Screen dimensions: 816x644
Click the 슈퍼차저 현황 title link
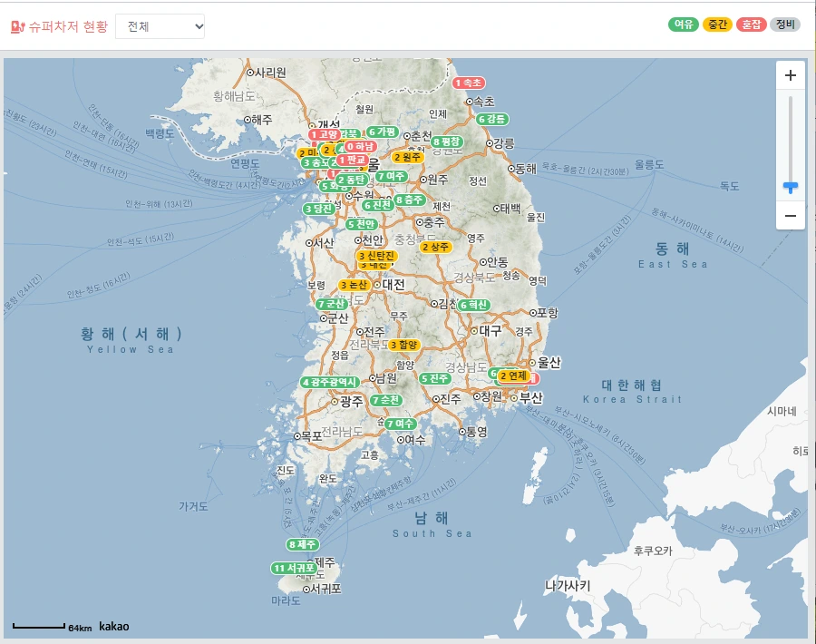(68, 26)
